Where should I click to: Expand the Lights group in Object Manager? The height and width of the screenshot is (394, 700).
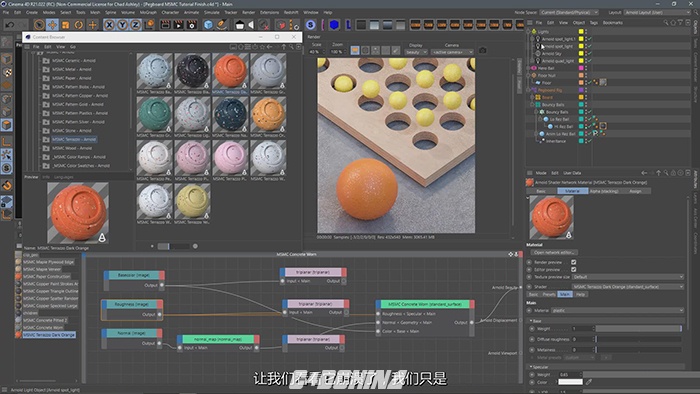point(529,32)
